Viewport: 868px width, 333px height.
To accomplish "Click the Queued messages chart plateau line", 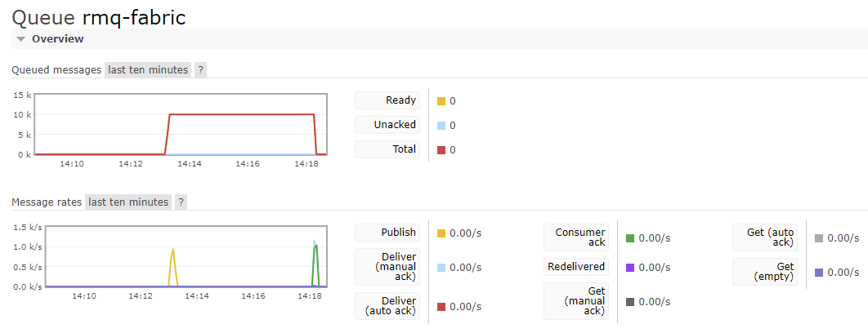I will (x=241, y=114).
